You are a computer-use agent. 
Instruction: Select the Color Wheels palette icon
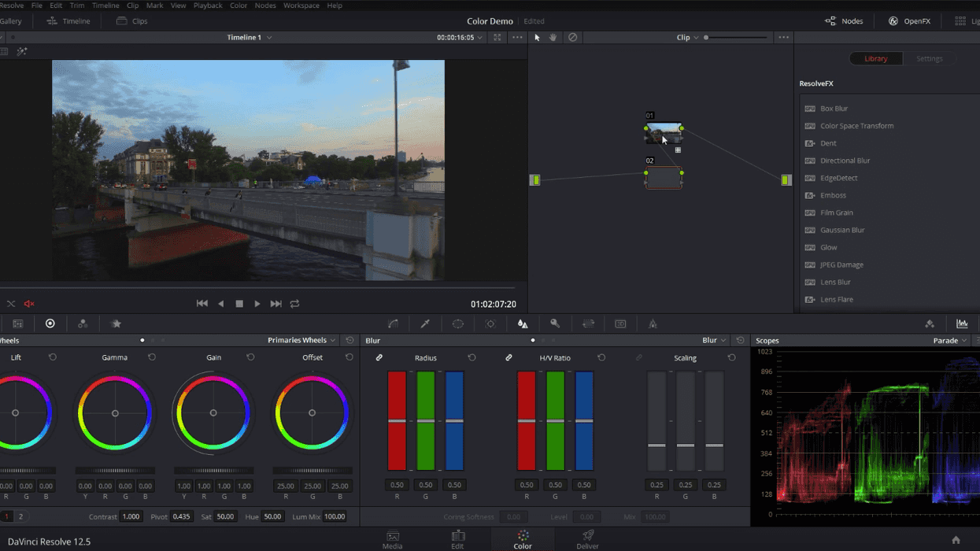pyautogui.click(x=50, y=324)
